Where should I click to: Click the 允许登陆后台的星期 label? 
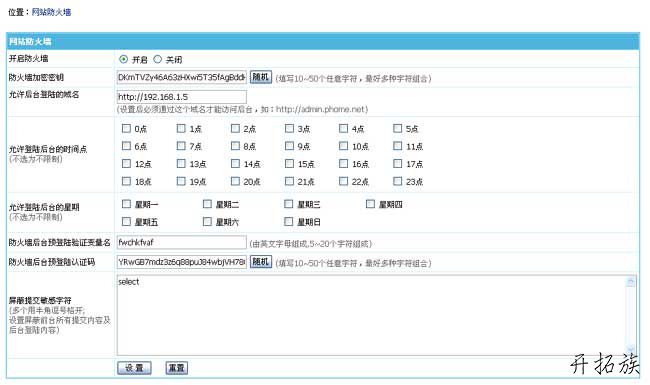(x=44, y=207)
